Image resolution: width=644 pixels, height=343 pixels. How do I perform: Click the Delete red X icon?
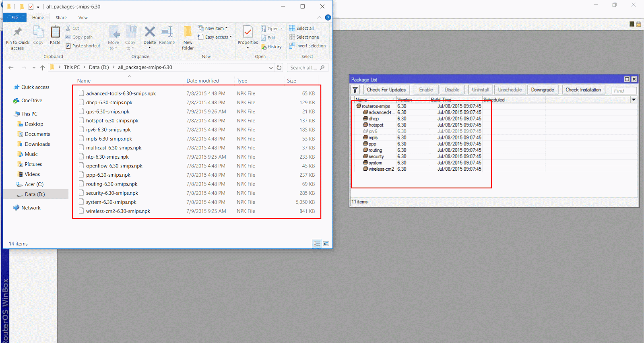point(150,32)
